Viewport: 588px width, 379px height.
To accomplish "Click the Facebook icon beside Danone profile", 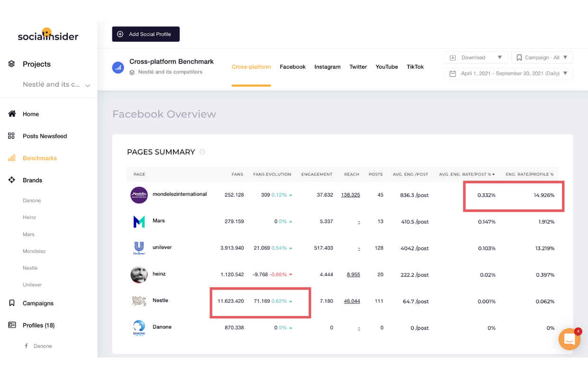I will tap(26, 346).
